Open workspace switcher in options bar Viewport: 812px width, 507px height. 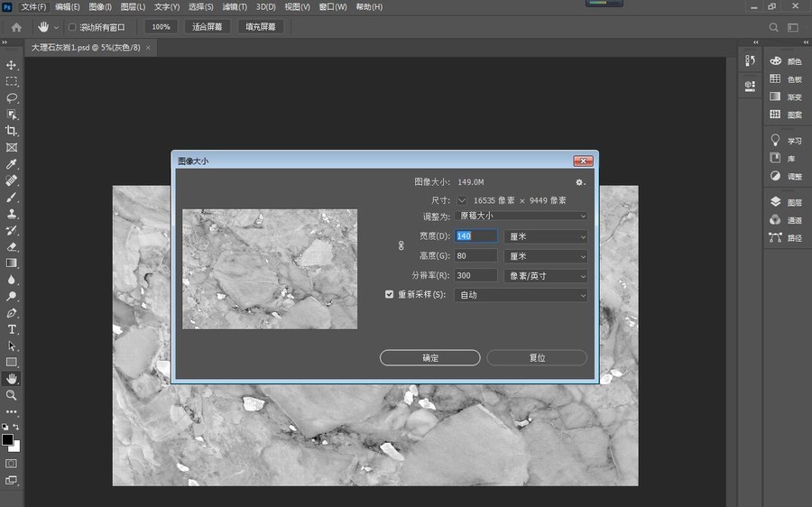[x=793, y=27]
